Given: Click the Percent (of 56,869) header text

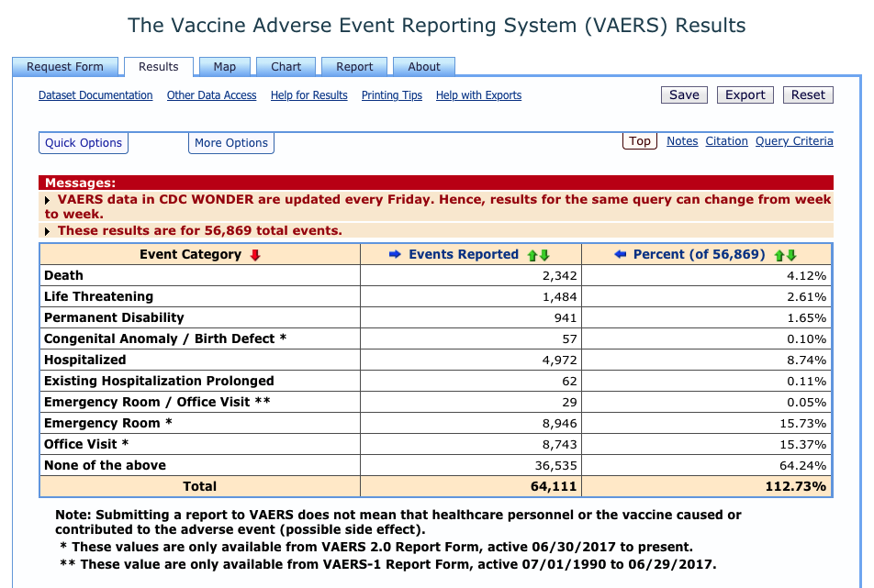Looking at the screenshot, I should tap(699, 254).
